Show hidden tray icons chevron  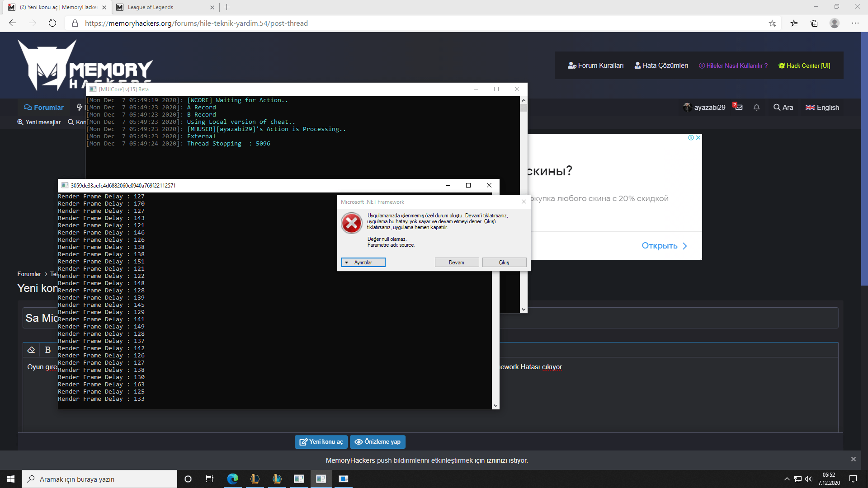click(x=787, y=479)
